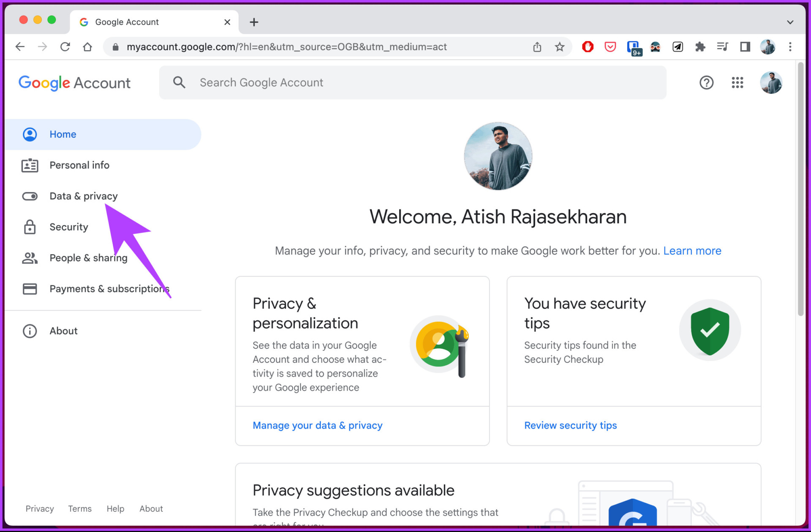Viewport: 811px width, 532px height.
Task: Open the red ad blocker extension
Action: (x=588, y=47)
